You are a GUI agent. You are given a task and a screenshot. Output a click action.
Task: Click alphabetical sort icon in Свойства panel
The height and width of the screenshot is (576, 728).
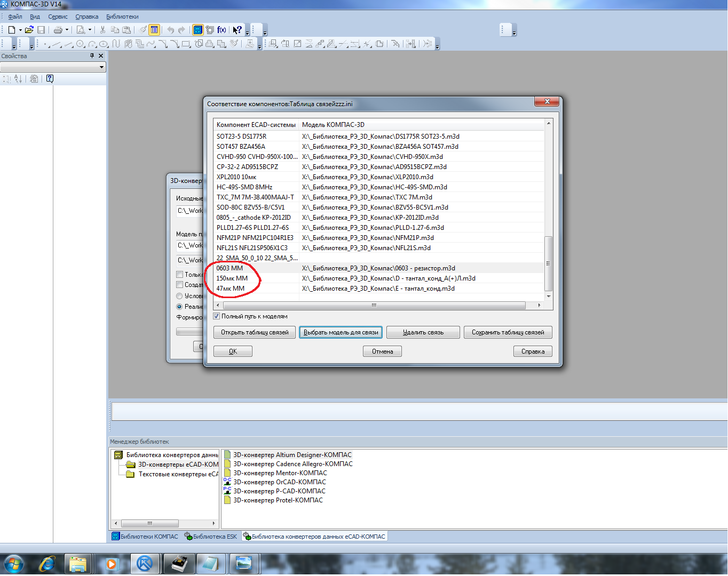pyautogui.click(x=18, y=79)
